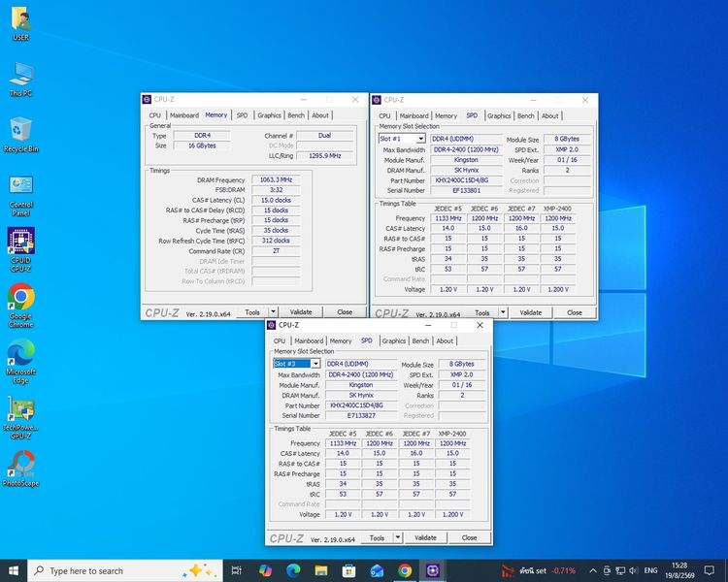The height and width of the screenshot is (582, 728).
Task: Switch to CPU tab in Memory window
Action: point(154,115)
